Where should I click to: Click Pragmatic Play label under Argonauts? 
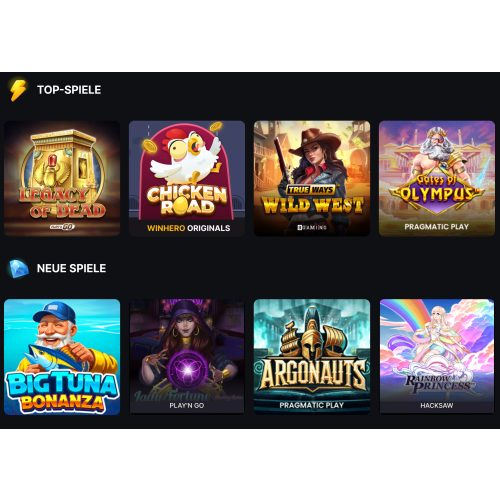(312, 405)
